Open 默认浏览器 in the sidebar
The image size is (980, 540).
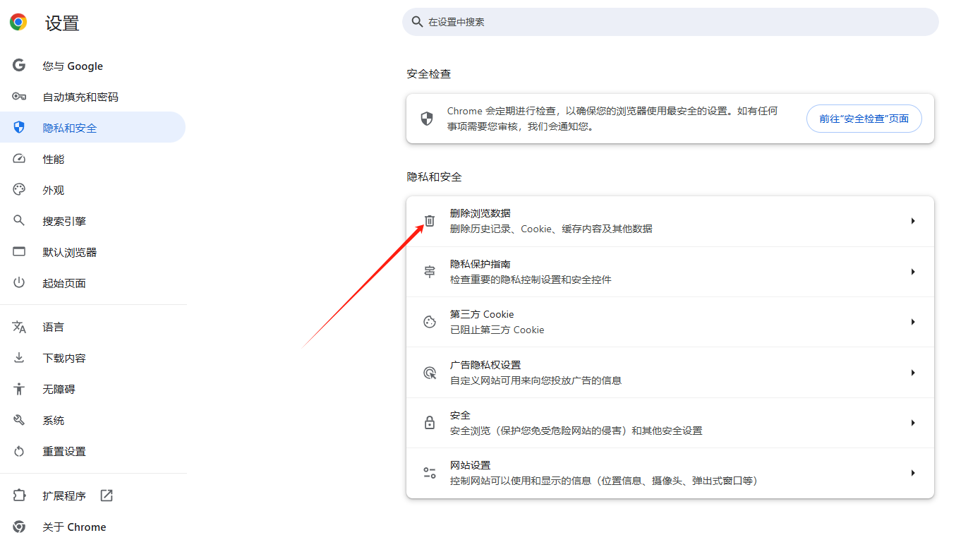click(x=92, y=252)
